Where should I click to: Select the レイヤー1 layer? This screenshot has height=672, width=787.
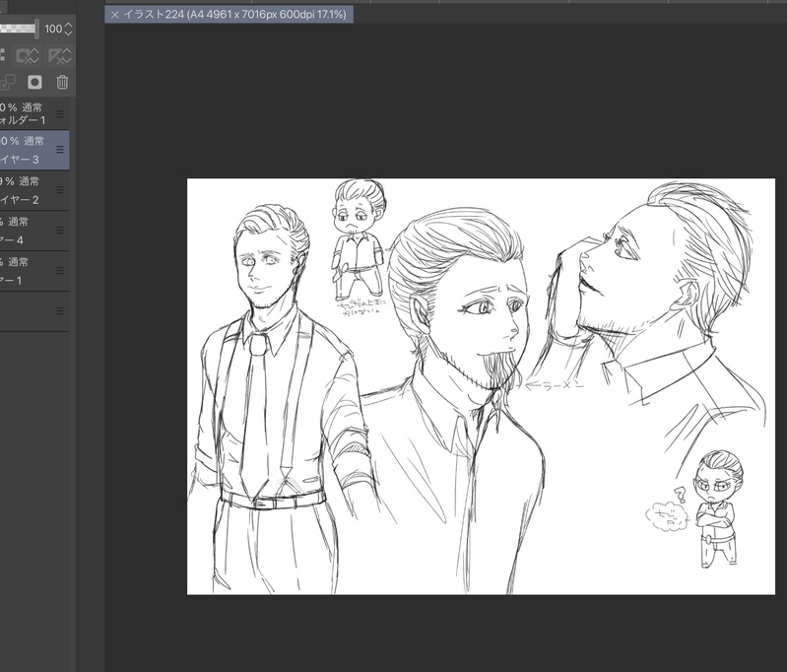pyautogui.click(x=25, y=272)
